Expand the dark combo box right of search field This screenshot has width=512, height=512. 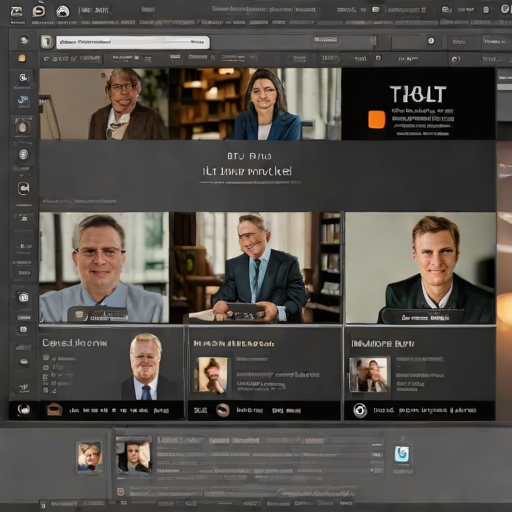345,41
